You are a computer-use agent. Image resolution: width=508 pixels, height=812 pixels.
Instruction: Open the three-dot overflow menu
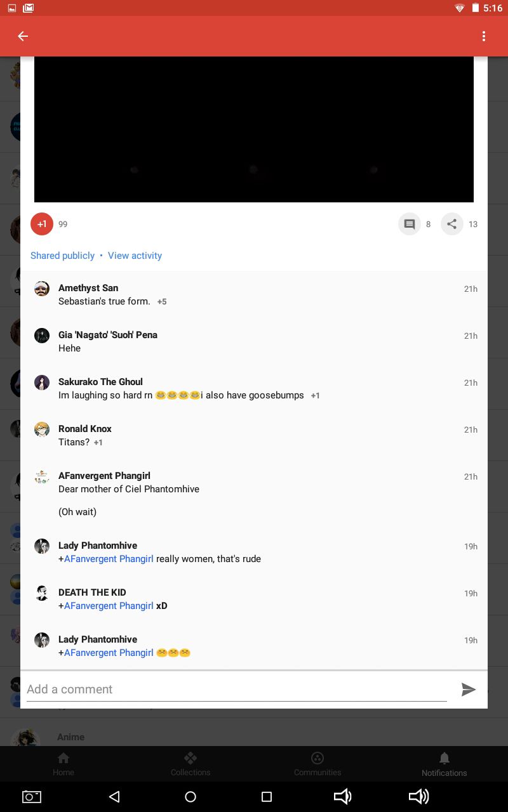tap(484, 36)
